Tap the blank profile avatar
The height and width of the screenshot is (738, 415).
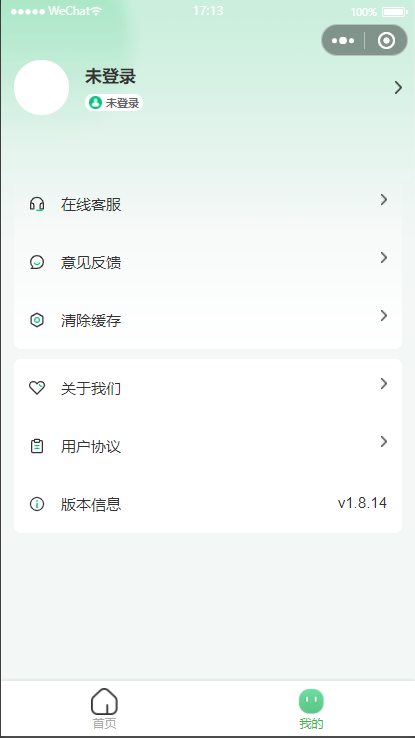[41, 88]
